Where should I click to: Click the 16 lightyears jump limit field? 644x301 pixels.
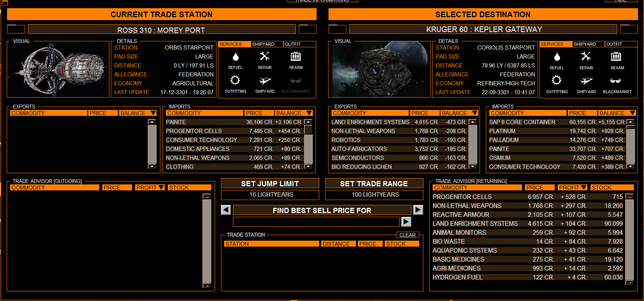[x=270, y=195]
